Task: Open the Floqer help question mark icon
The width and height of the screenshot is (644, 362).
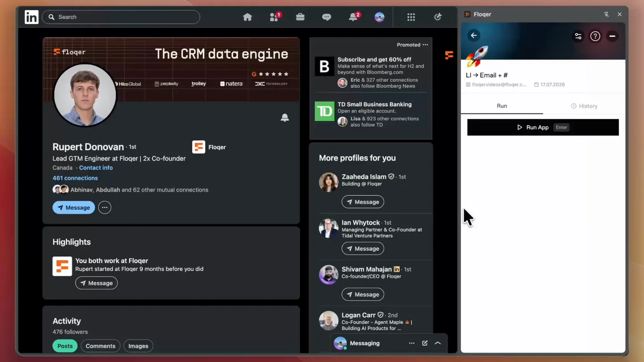Action: tap(595, 36)
